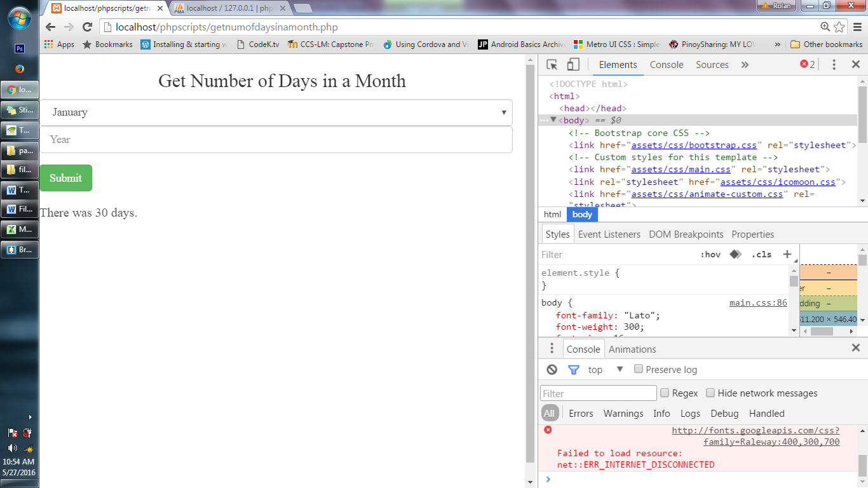Open the Event Listeners tab

(x=609, y=234)
